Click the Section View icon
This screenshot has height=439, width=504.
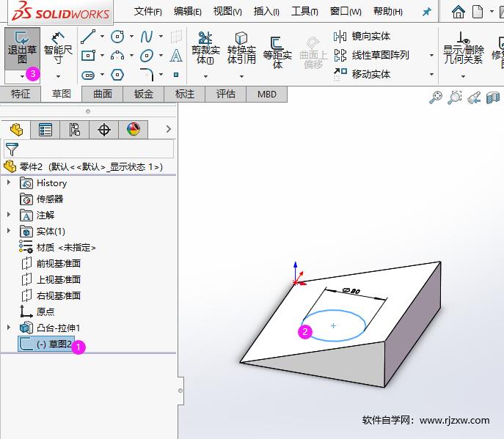493,98
